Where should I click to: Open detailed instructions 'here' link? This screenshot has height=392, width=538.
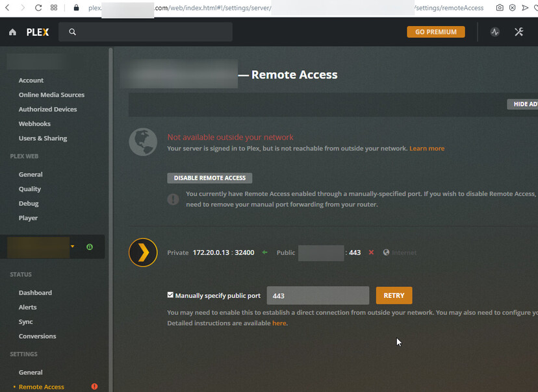pyautogui.click(x=279, y=323)
